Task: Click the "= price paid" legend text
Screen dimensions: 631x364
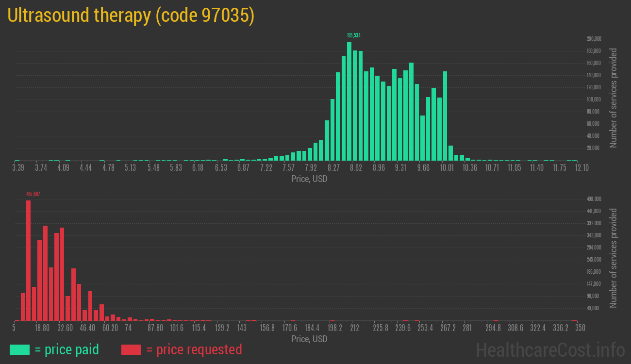Action: tap(66, 349)
